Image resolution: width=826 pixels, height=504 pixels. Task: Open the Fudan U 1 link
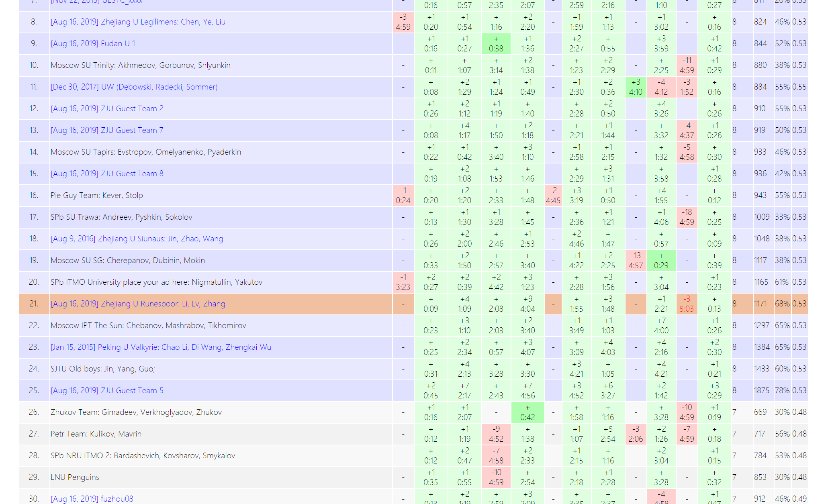pyautogui.click(x=93, y=43)
